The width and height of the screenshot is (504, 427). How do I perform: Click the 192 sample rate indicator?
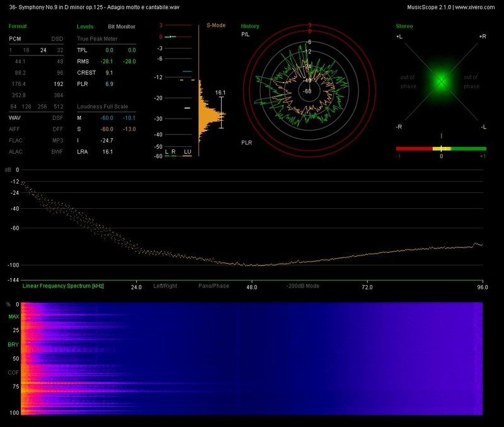tap(59, 84)
